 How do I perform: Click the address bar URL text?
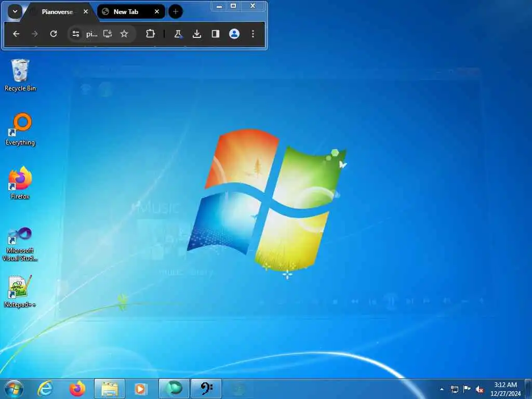(91, 34)
